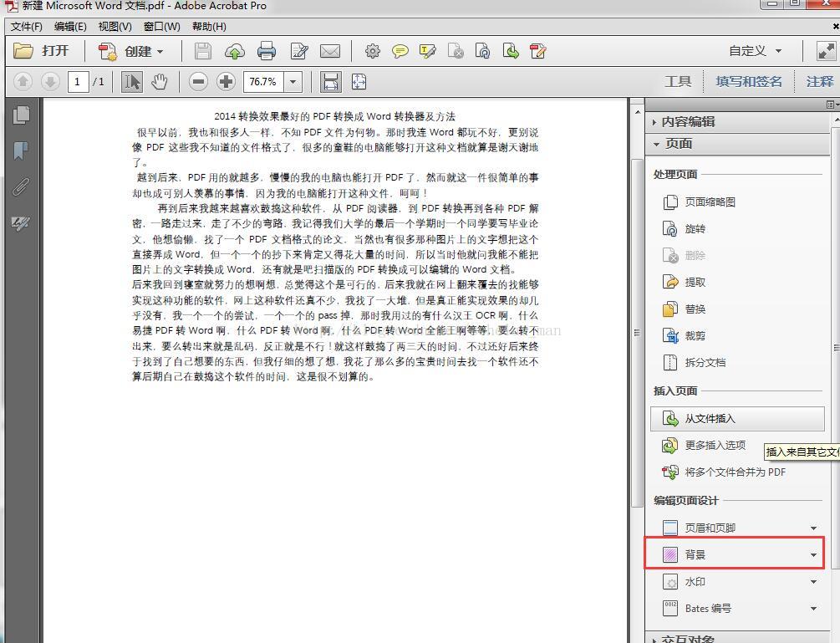Image resolution: width=840 pixels, height=643 pixels.
Task: Click the fit width scrolling icon
Action: [330, 82]
